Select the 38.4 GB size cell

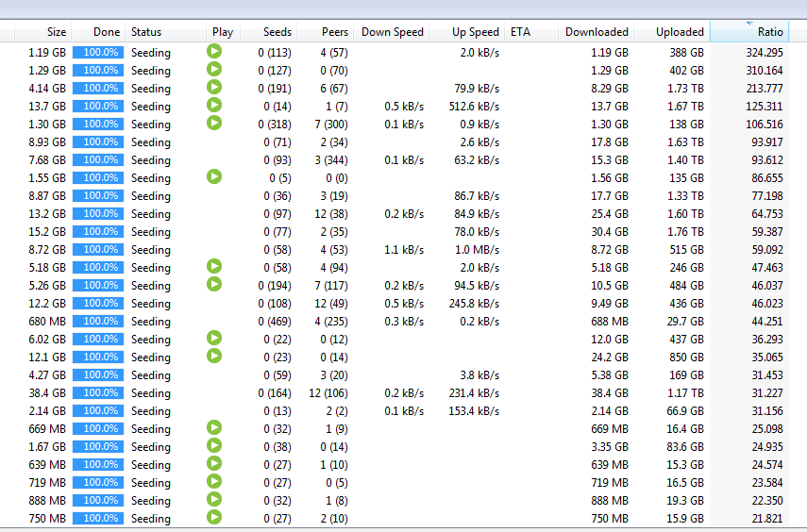47,393
